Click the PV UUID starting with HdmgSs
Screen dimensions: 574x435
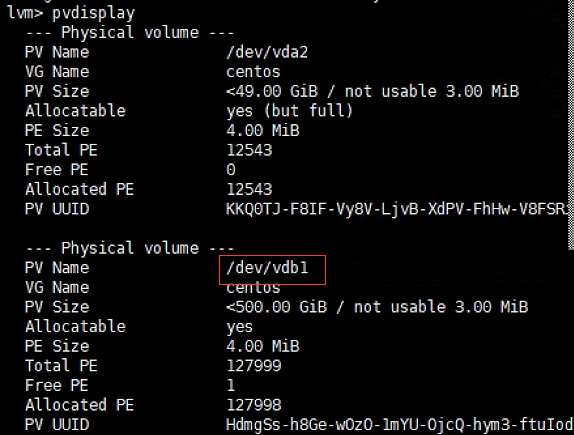399,425
